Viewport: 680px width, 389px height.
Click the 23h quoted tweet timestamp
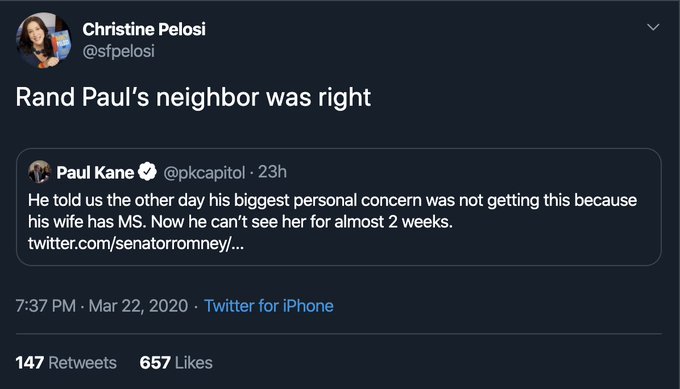pyautogui.click(x=272, y=172)
